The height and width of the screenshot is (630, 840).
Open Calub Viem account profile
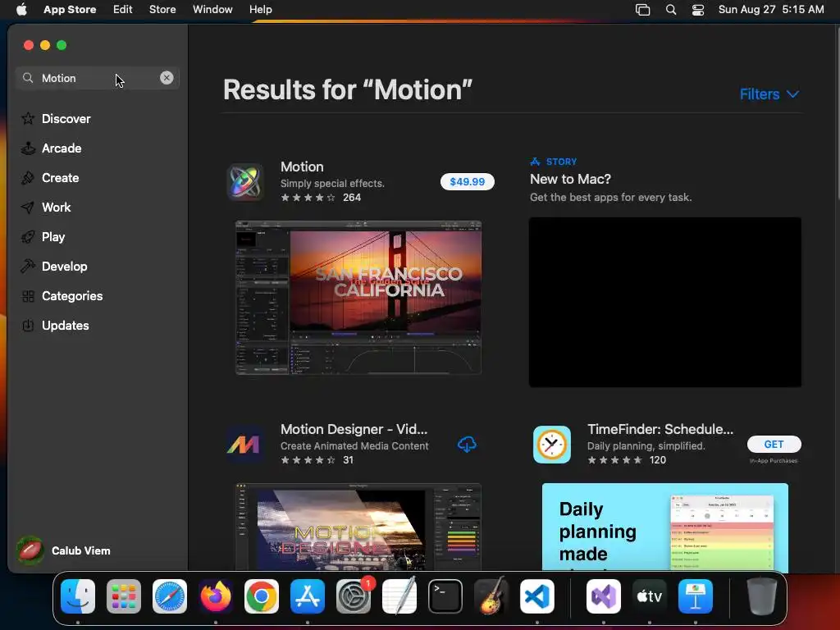tap(64, 550)
